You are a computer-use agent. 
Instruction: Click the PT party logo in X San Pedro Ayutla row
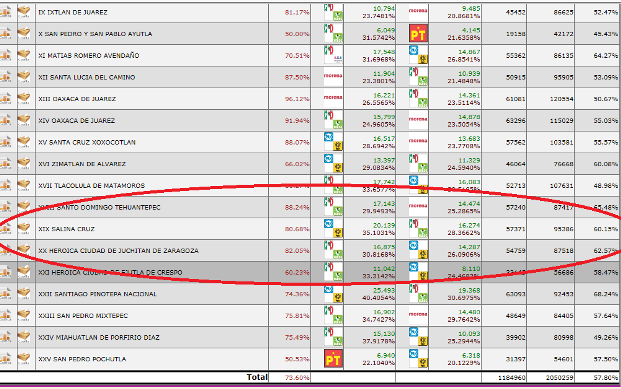click(418, 33)
